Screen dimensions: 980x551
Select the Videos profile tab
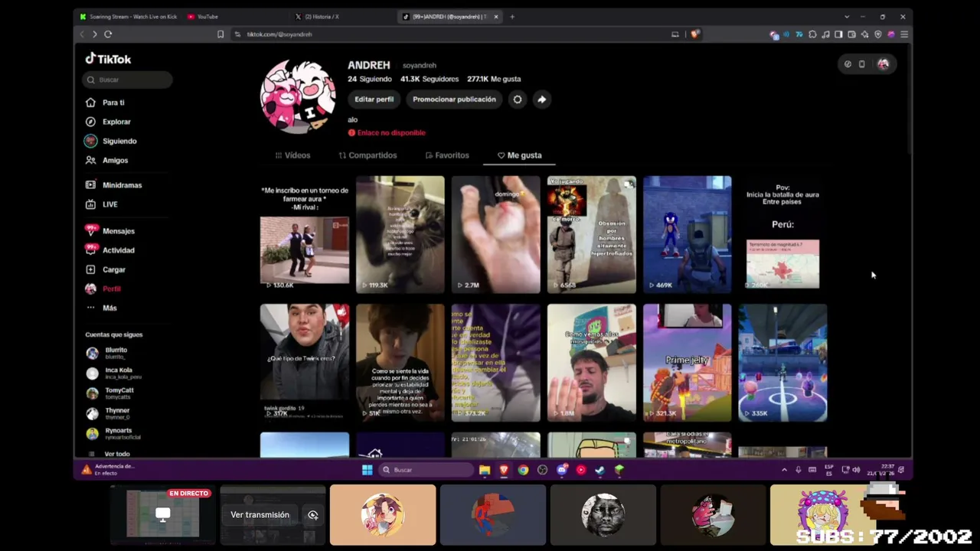(x=292, y=155)
